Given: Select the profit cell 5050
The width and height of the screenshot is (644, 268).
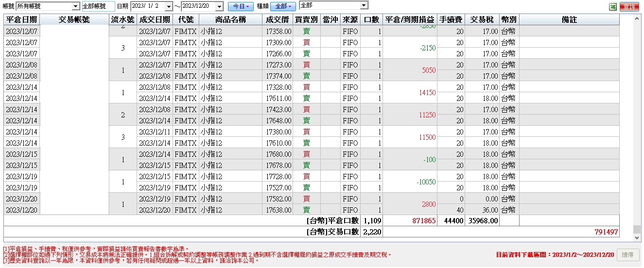Looking at the screenshot, I should click(x=410, y=70).
